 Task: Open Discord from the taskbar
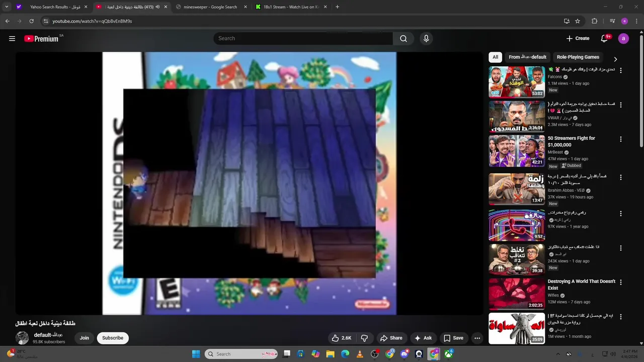404,354
